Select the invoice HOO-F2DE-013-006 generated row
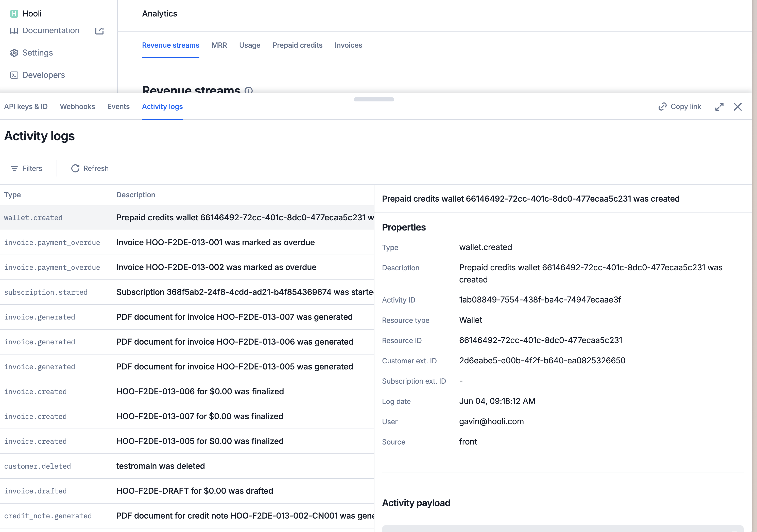The height and width of the screenshot is (532, 757). tap(187, 342)
